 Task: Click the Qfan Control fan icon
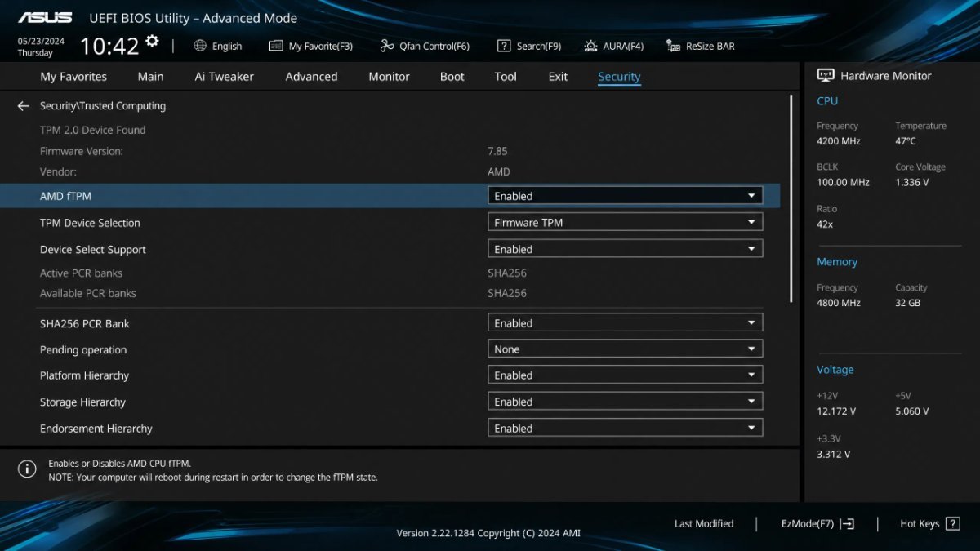point(387,46)
